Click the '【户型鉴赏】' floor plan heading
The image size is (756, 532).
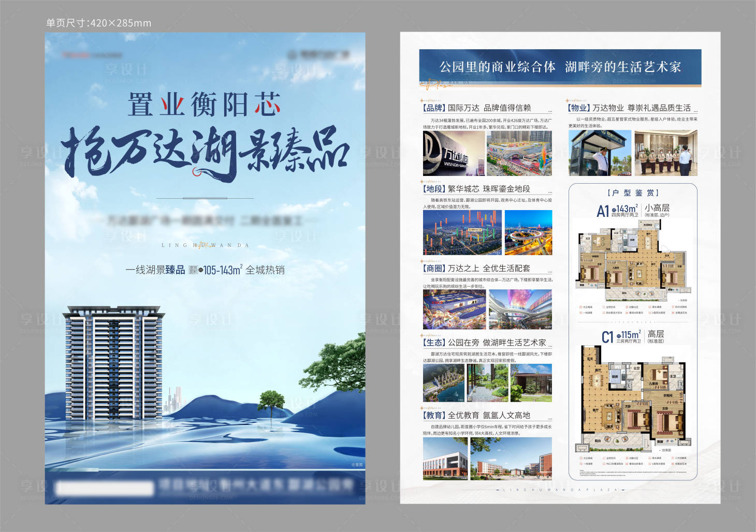click(633, 193)
